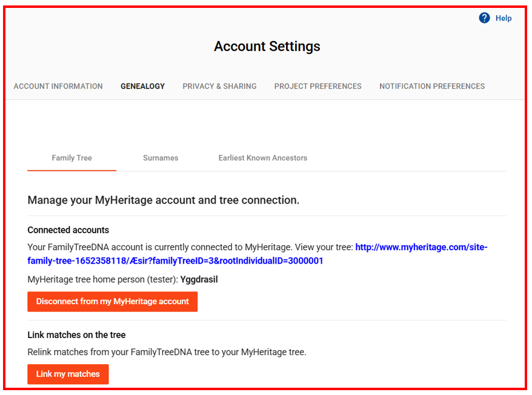Screen dimensions: 532x395
Task: Click the Account Settings title
Action: point(267,46)
